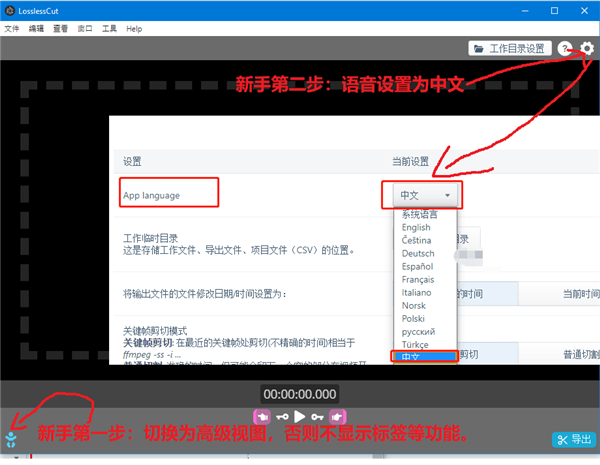This screenshot has width=600, height=465.
Task: Choose Türkçe language option
Action: [425, 344]
